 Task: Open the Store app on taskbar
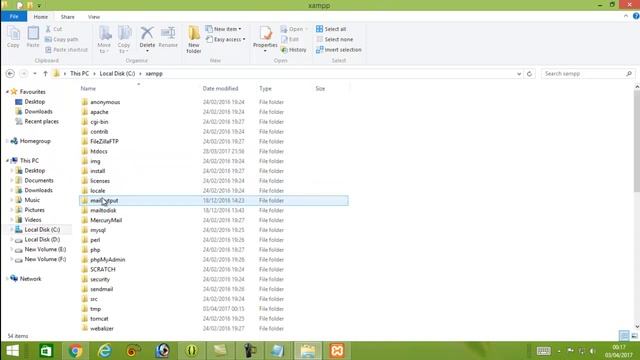pyautogui.click(x=46, y=351)
